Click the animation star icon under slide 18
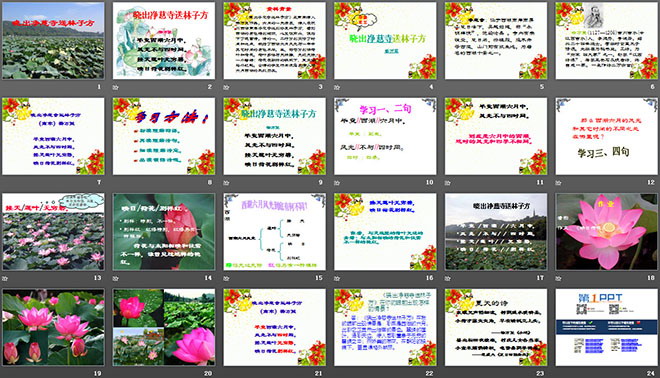This screenshot has width=660, height=378. [x=559, y=278]
